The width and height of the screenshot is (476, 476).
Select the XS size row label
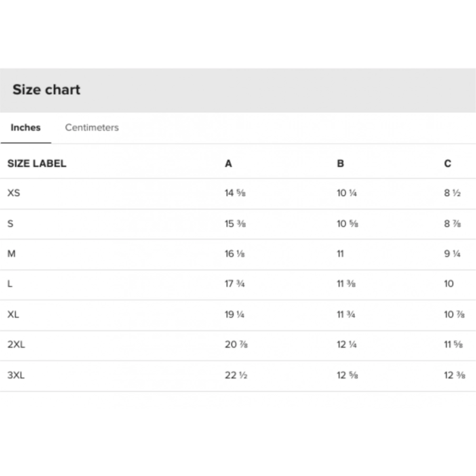pos(14,193)
